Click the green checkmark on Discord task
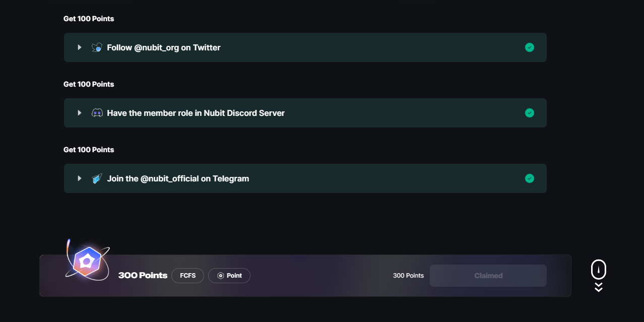The width and height of the screenshot is (644, 322). click(530, 113)
